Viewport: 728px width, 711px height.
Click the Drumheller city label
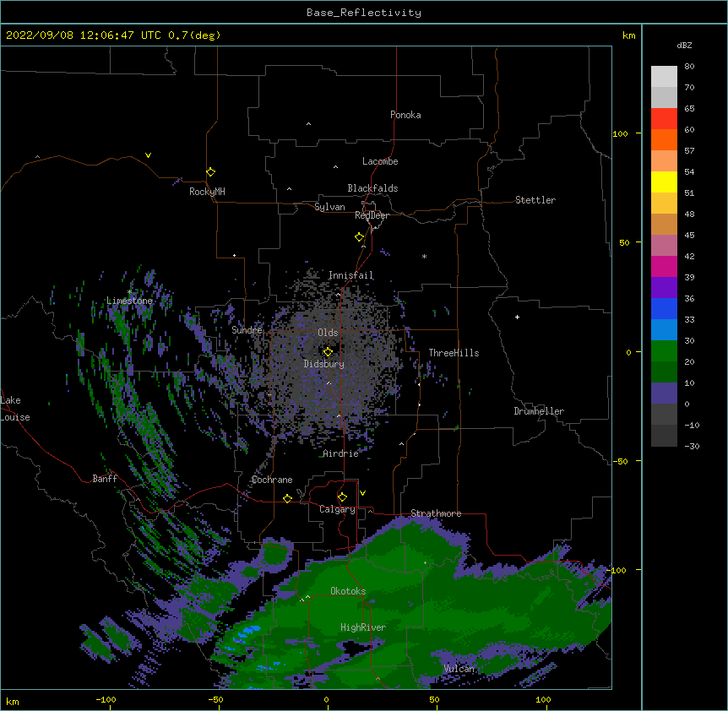pyautogui.click(x=539, y=411)
